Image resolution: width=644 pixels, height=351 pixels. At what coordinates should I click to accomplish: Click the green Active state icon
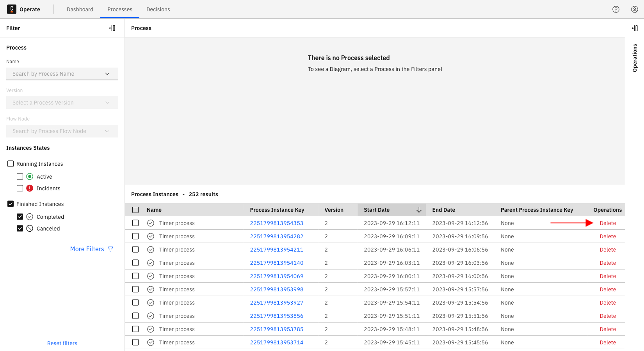[x=30, y=177]
